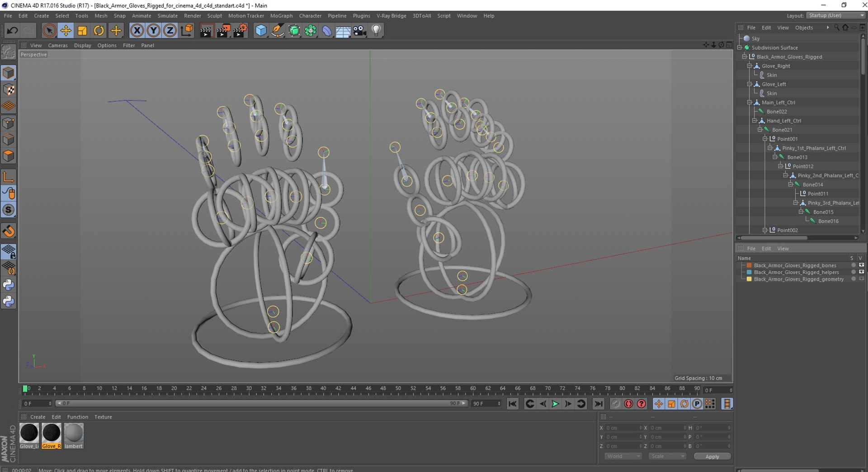
Task: Add a Camera object
Action: [x=360, y=30]
